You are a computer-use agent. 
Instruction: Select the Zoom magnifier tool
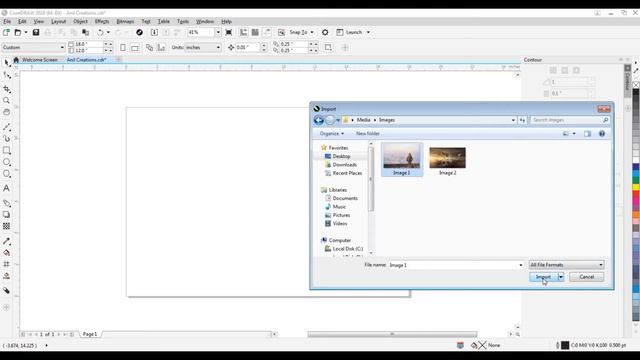[x=7, y=100]
